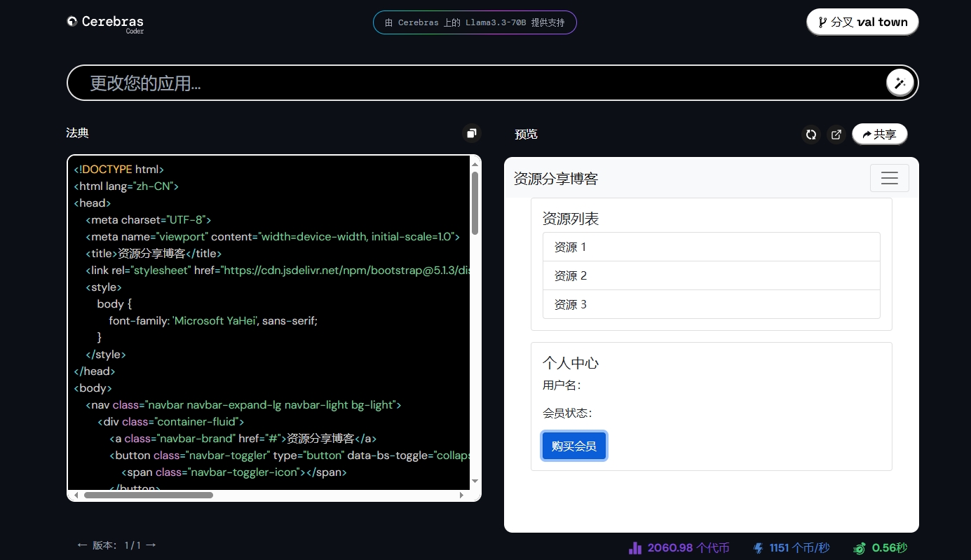This screenshot has width=971, height=560.
Task: Click the nav class navbar code line
Action: coord(243,405)
